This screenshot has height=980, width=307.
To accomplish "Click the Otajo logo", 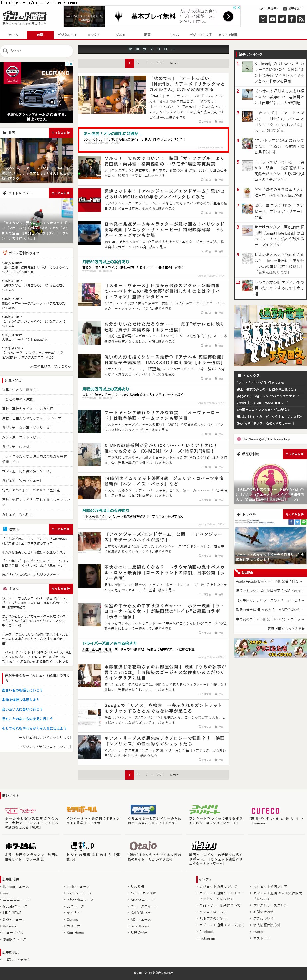I will [143, 845].
